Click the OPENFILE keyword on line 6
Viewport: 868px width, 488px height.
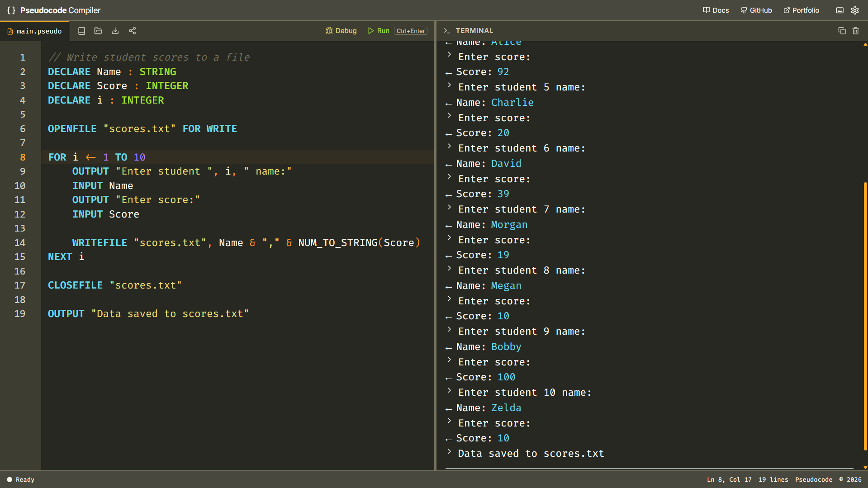pos(72,129)
